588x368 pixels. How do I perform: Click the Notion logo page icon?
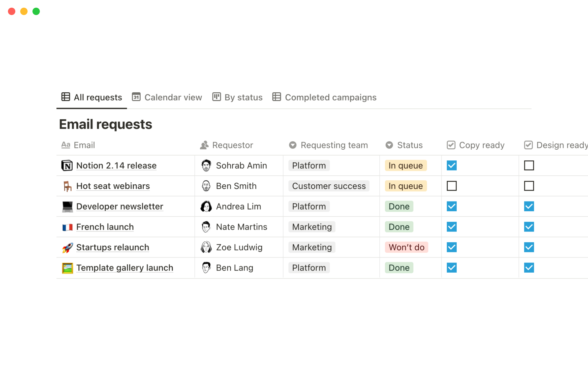point(67,166)
